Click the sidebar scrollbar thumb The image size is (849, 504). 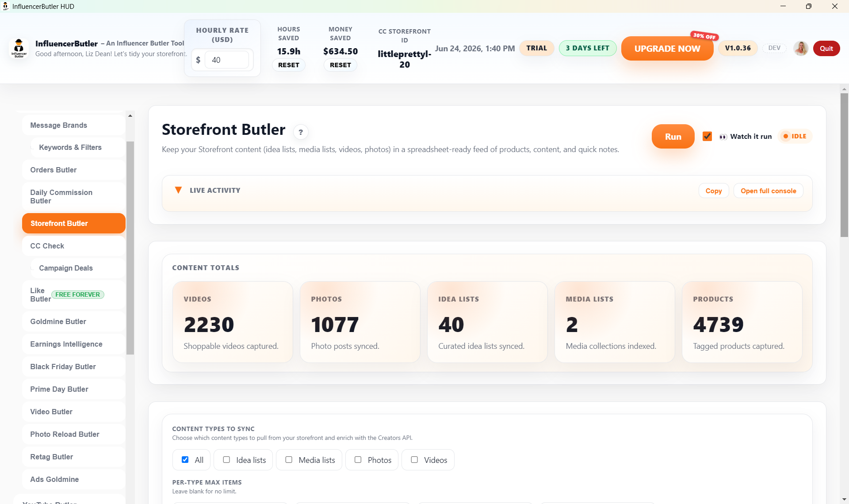click(x=130, y=248)
